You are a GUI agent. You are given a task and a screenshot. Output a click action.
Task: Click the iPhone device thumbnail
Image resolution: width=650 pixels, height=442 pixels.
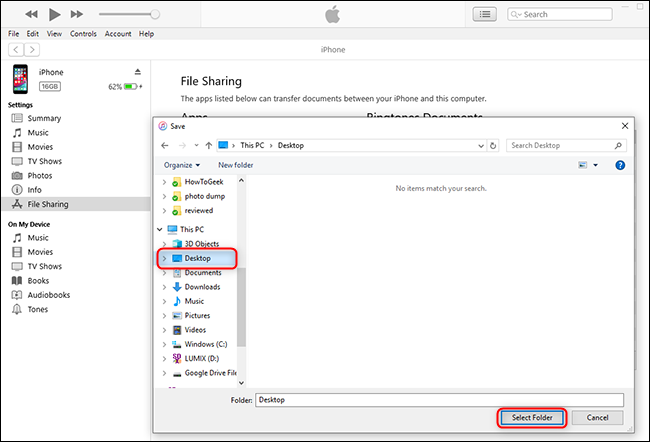20,79
